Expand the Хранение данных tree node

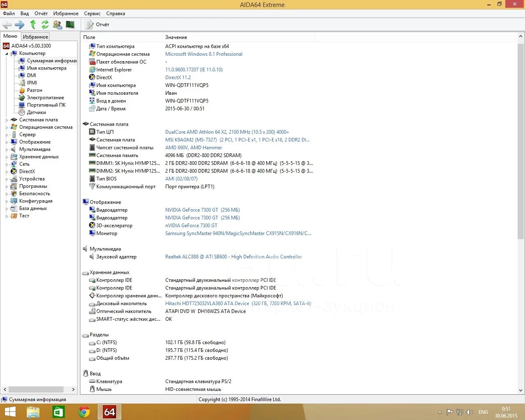click(x=7, y=157)
